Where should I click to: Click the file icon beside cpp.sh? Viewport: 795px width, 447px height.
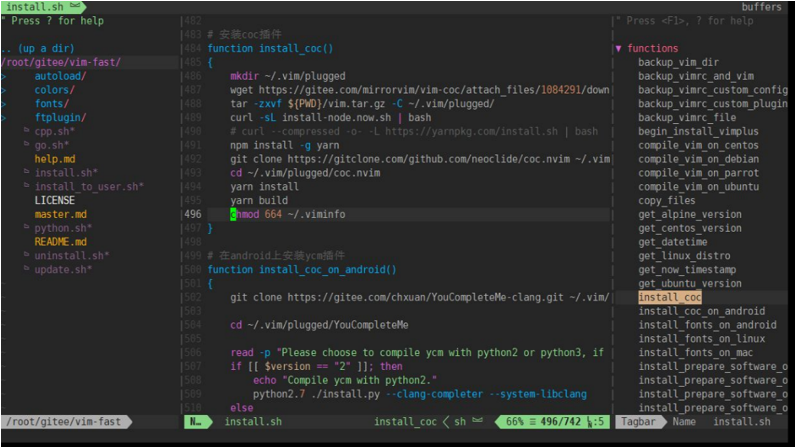26,130
